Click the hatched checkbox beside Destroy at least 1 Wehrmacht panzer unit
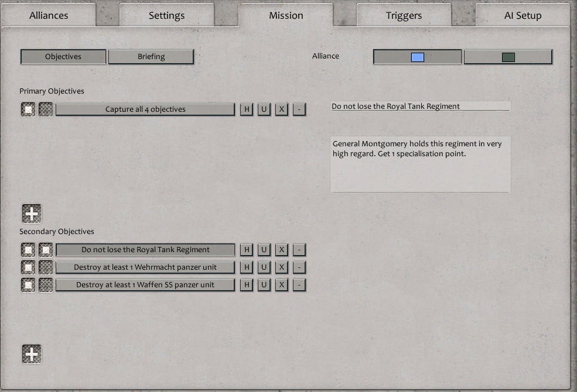577x392 pixels. click(46, 267)
